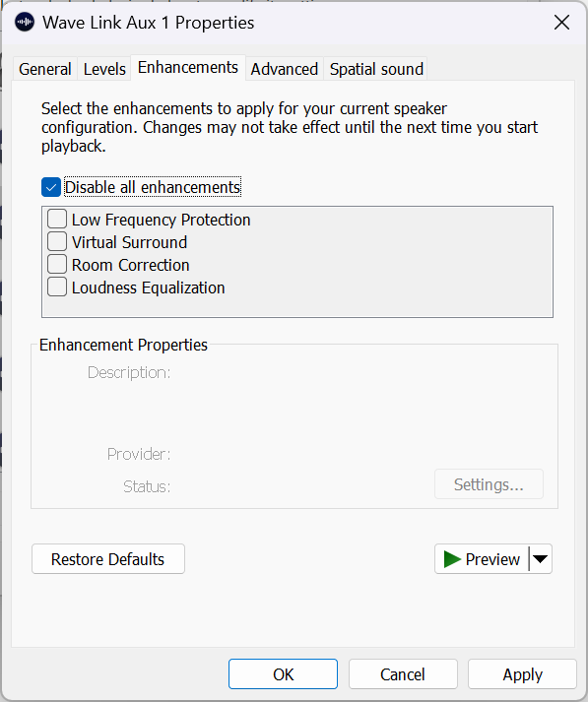Image resolution: width=588 pixels, height=702 pixels.
Task: Open the Spatial sound tab
Action: [x=376, y=69]
